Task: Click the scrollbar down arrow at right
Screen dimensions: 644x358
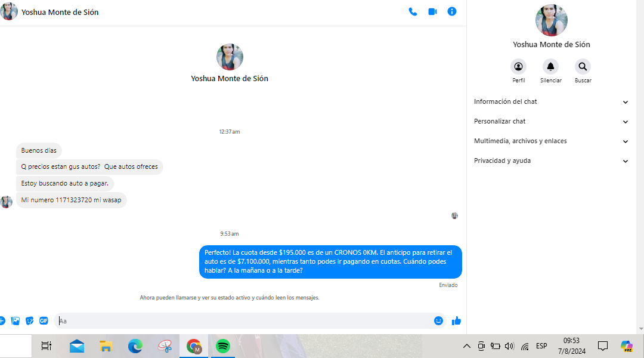Action: (x=640, y=329)
